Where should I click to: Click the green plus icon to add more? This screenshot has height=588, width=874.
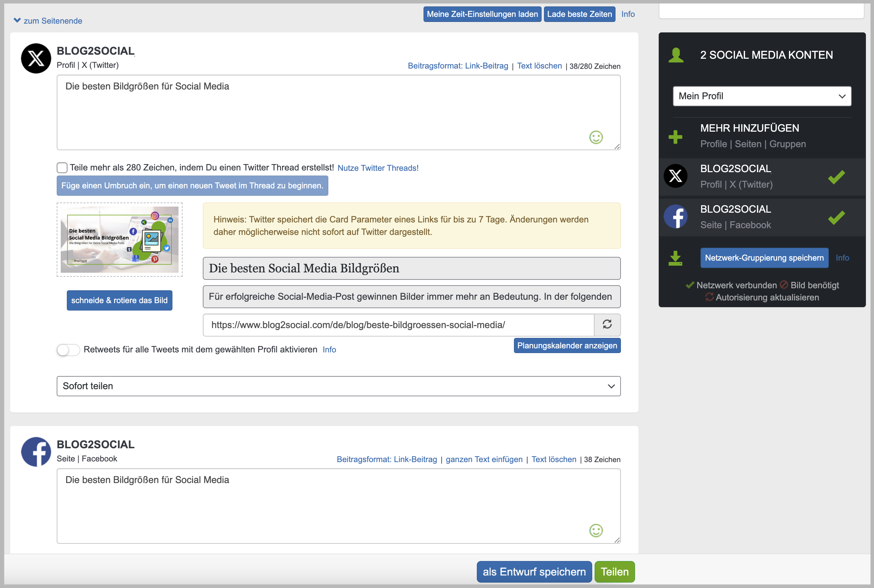pyautogui.click(x=675, y=137)
